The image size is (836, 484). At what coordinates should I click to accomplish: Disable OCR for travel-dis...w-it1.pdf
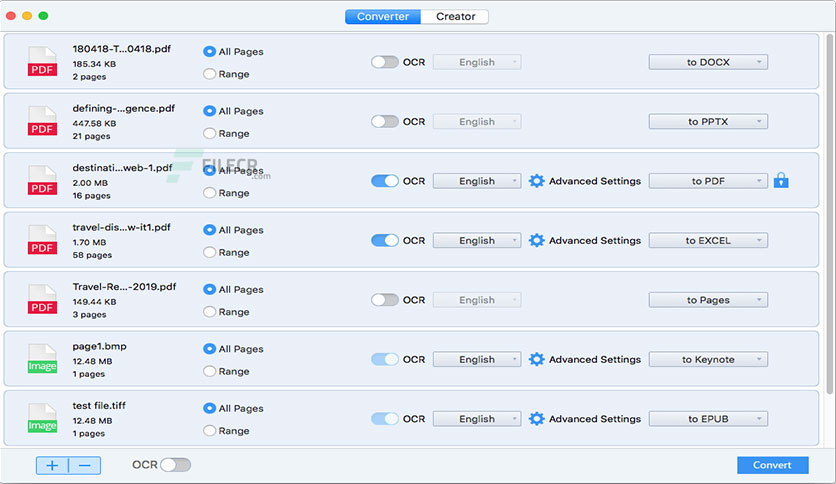pyautogui.click(x=385, y=240)
